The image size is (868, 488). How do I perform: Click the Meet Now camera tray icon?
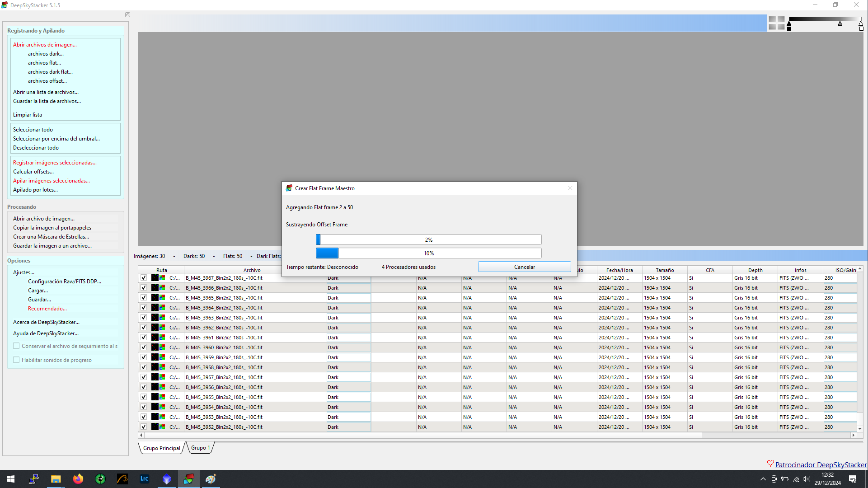click(x=774, y=479)
